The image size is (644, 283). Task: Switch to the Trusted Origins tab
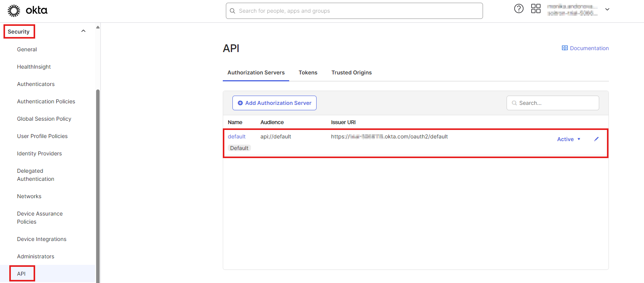351,72
